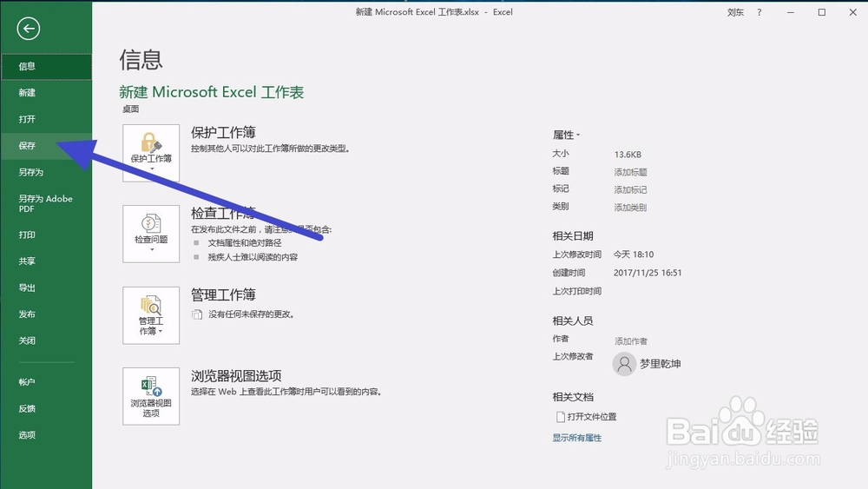Open the Check for Issues (检查问题) button
868x489 pixels.
(151, 234)
